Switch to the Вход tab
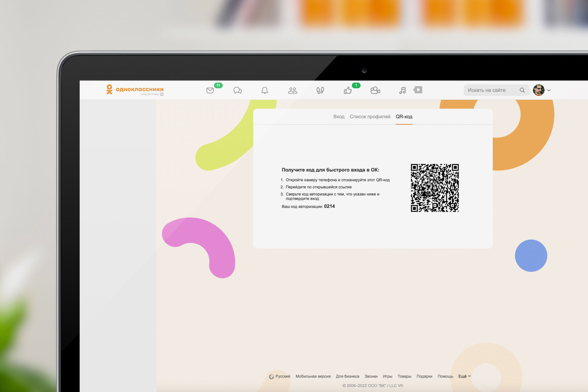The image size is (588, 392). (x=339, y=116)
